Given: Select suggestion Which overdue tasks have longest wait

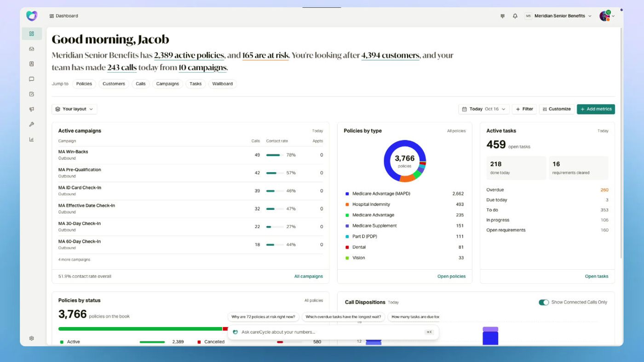Looking at the screenshot, I should (343, 317).
